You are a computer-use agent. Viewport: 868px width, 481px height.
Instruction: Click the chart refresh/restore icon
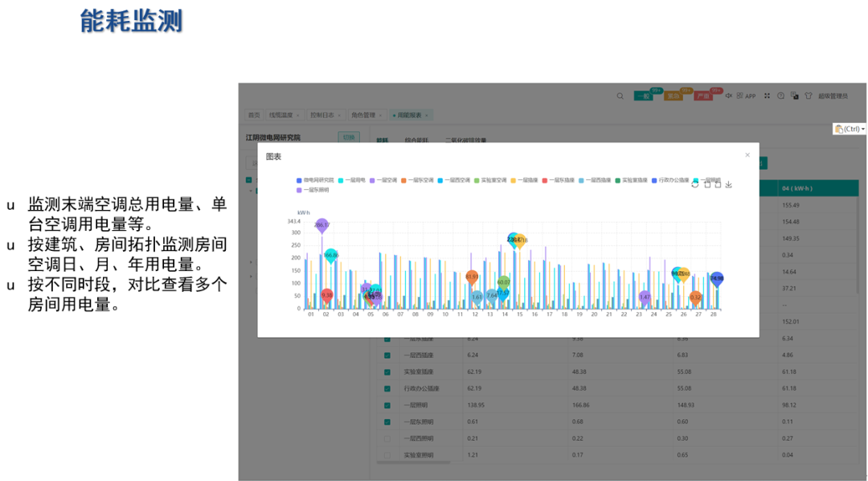coord(695,184)
